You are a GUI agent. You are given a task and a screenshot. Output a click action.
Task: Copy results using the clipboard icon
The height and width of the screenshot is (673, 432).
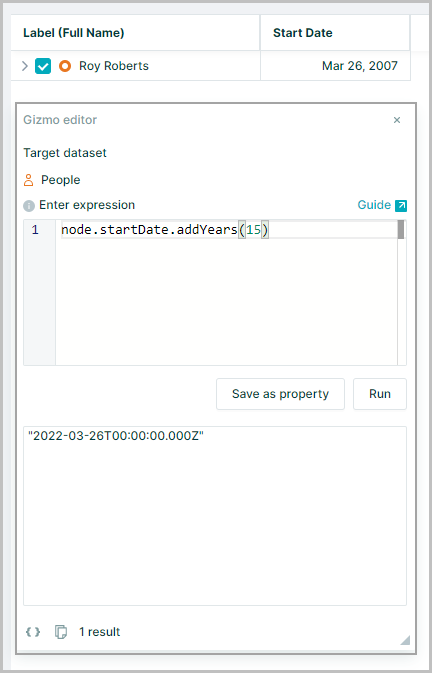coord(61,632)
